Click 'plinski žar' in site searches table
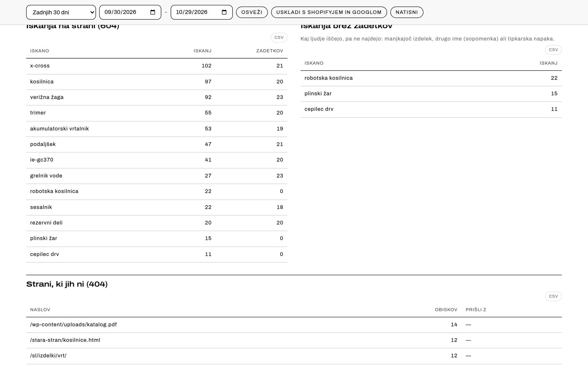This screenshot has height=368, width=588. point(43,238)
